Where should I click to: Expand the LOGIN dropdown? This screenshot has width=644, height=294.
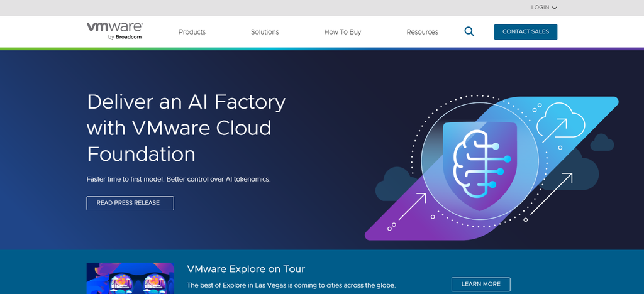pos(544,8)
